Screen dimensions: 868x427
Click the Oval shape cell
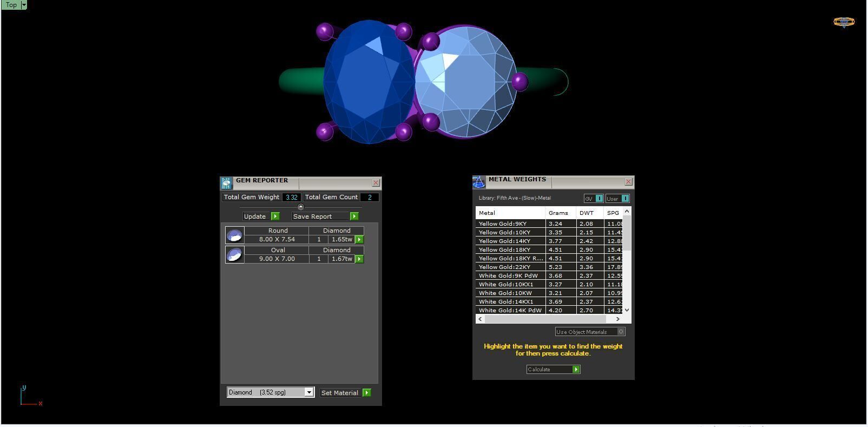tap(278, 250)
